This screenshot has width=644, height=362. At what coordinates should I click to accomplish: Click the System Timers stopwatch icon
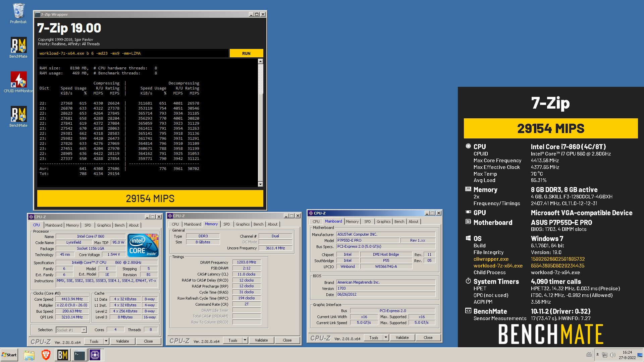[468, 281]
